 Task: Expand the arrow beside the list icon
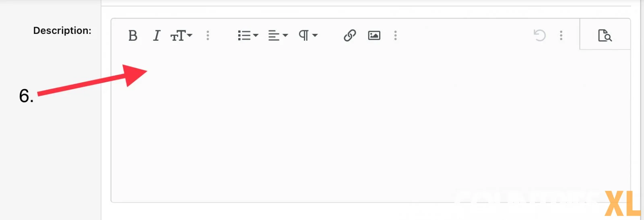(x=256, y=35)
